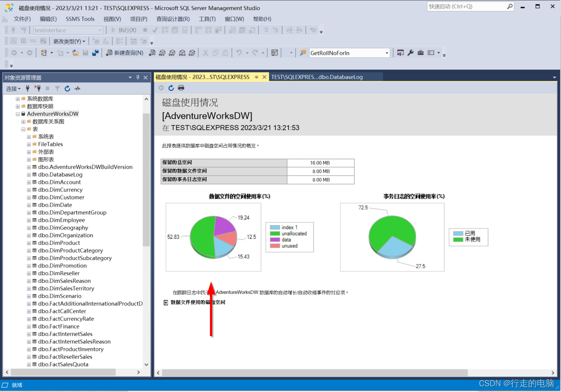
Task: Open the XMLA query icon
Action: (182, 53)
